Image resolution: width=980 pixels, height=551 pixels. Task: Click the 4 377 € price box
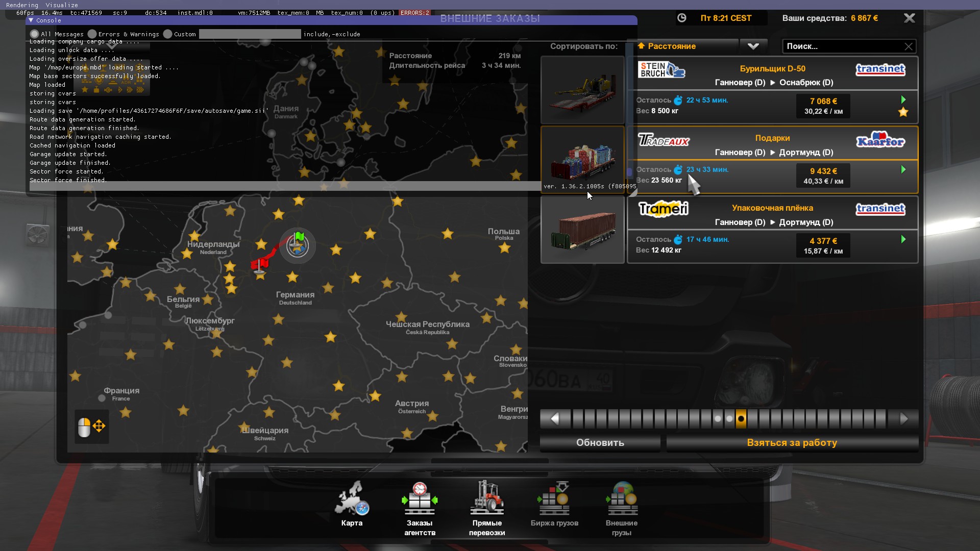click(x=823, y=246)
